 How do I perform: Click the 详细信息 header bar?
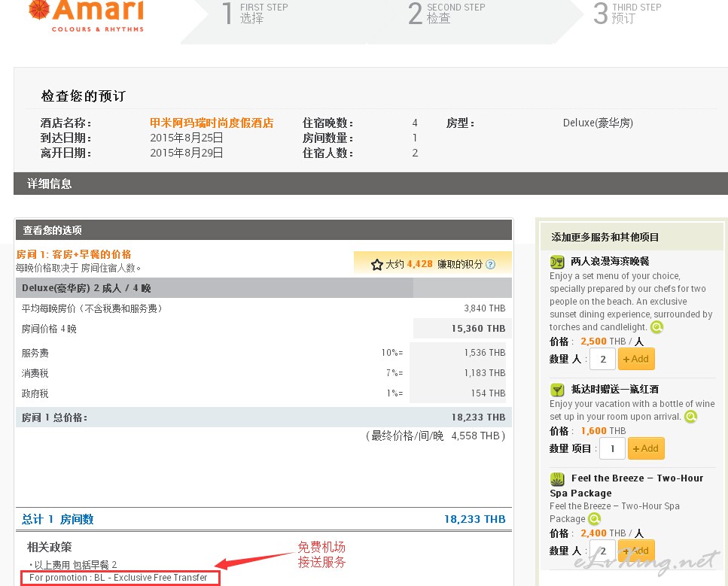pos(370,184)
